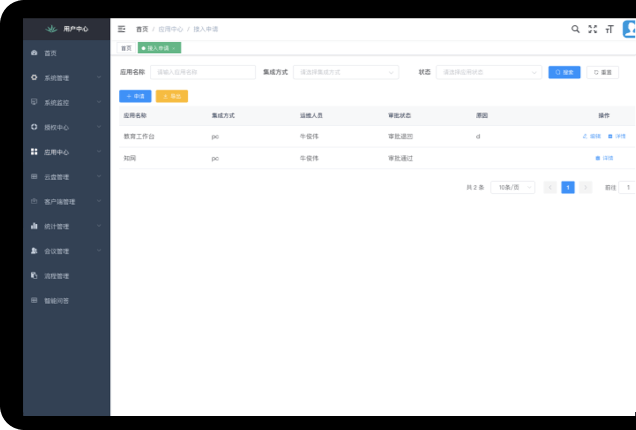Open the search magnifier icon in header
Image resolution: width=636 pixels, height=430 pixels.
coord(575,29)
